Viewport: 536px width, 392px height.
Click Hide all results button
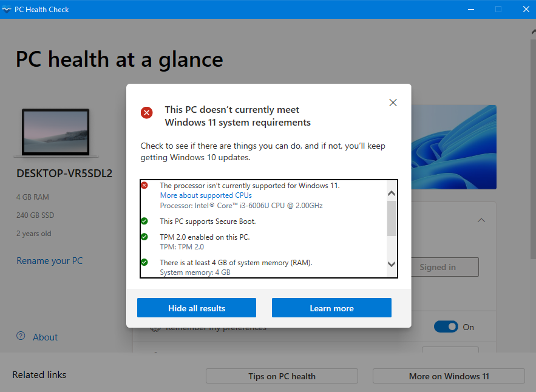coord(197,308)
